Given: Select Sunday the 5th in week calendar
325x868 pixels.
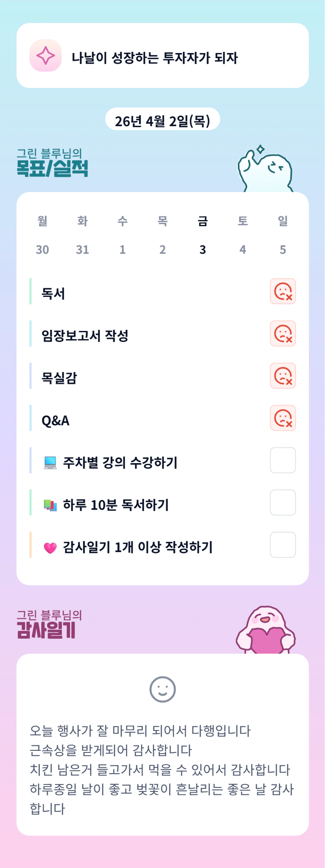Looking at the screenshot, I should tap(283, 235).
